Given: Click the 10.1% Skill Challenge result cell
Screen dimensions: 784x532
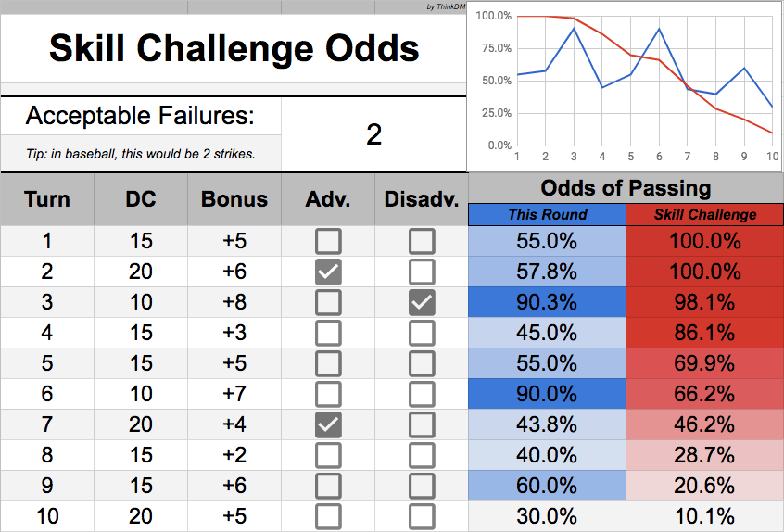Looking at the screenshot, I should 705,515.
